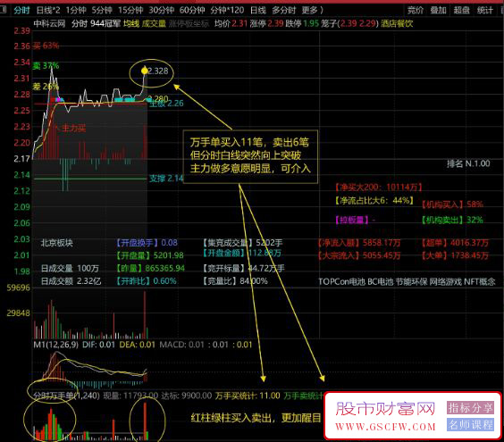Click the NFT概念 concept tag

tap(480, 281)
